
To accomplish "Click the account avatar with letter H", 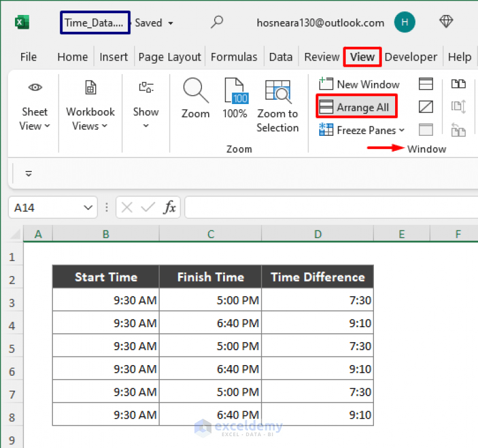I will click(x=404, y=22).
